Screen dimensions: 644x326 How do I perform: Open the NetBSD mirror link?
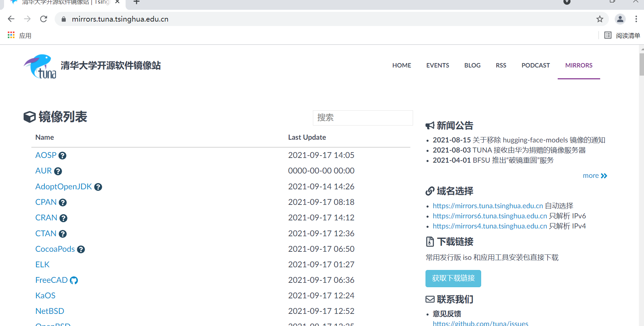50,311
